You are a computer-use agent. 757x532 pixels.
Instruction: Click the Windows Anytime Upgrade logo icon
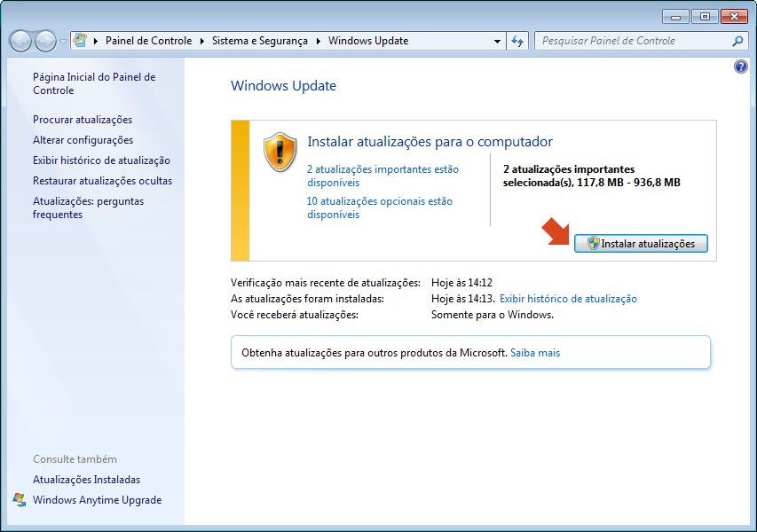point(20,500)
